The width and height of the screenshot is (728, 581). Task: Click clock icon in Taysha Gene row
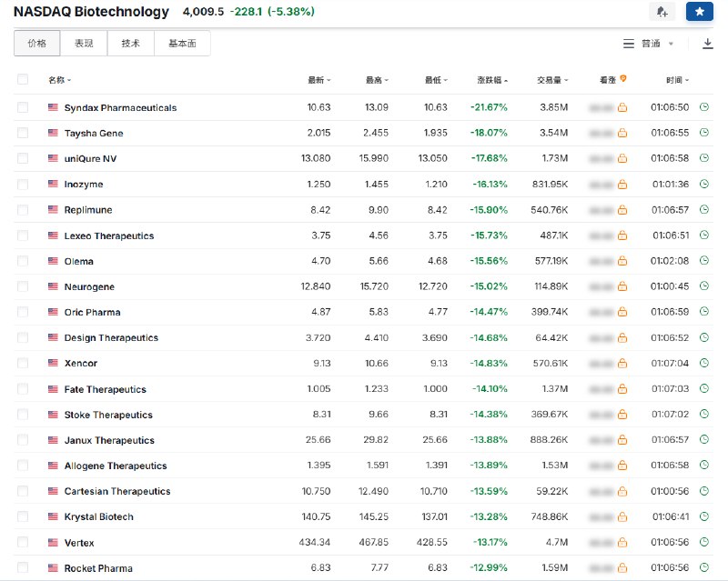[703, 133]
